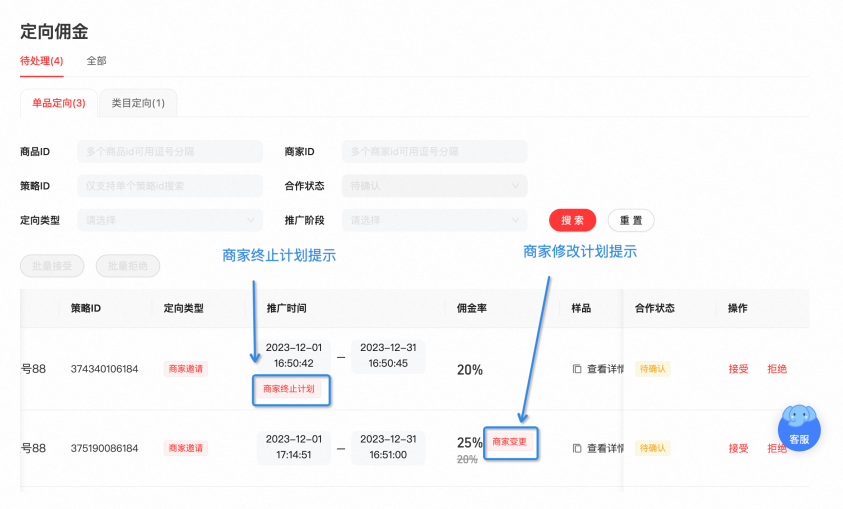The height and width of the screenshot is (509, 843).
Task: Click 拒绝 for strategy 374340106184
Action: (x=777, y=369)
